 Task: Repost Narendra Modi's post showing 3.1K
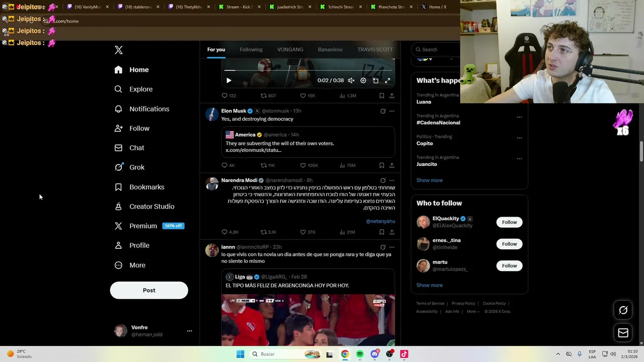pyautogui.click(x=268, y=232)
